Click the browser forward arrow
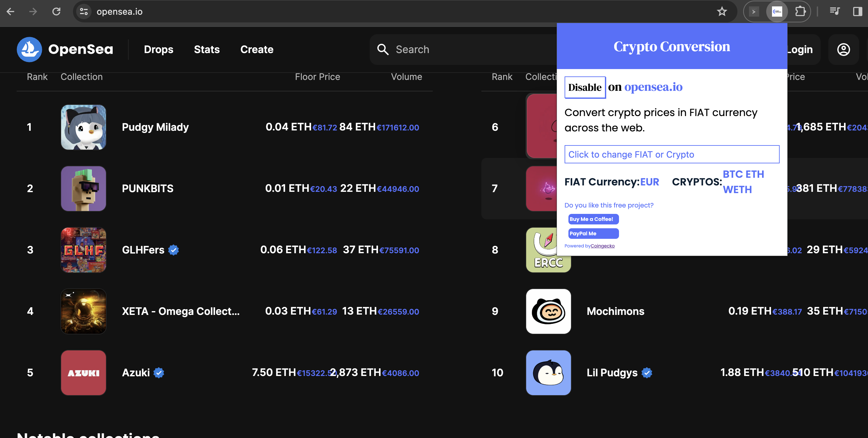 click(x=33, y=12)
